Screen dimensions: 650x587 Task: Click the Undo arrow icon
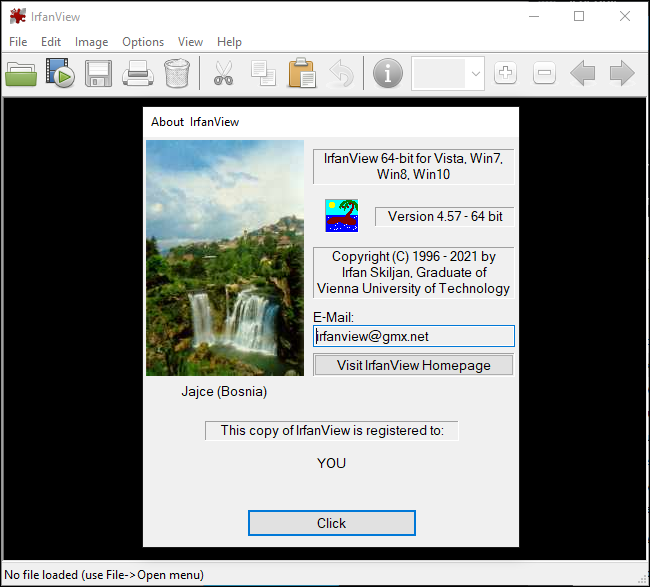(x=340, y=73)
